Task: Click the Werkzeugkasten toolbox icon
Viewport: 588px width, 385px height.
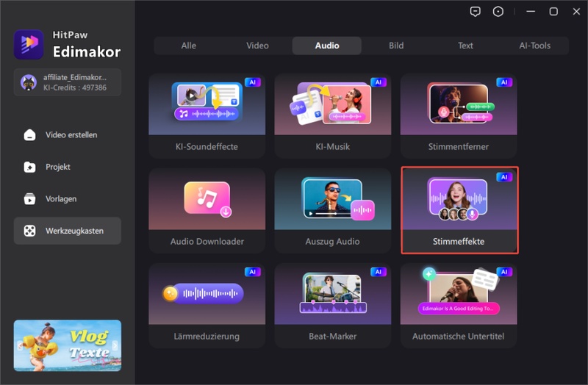Action: [x=29, y=231]
